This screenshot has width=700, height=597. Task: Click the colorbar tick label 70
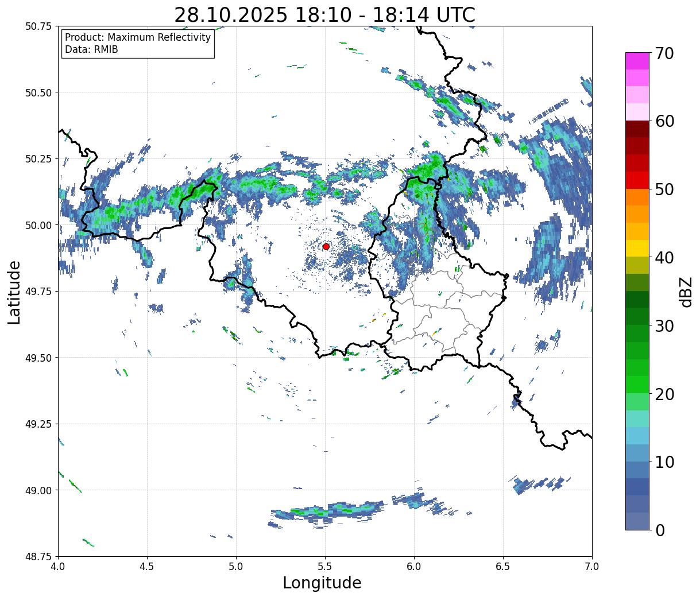(664, 53)
